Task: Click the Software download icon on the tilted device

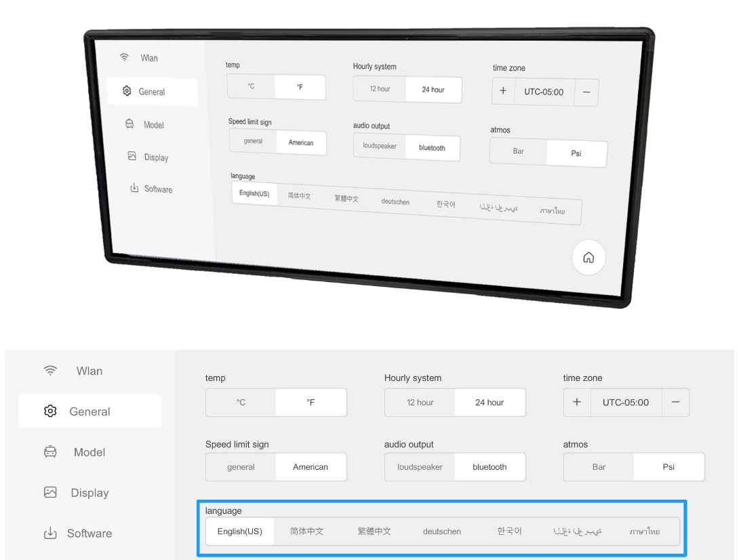Action: click(x=134, y=188)
